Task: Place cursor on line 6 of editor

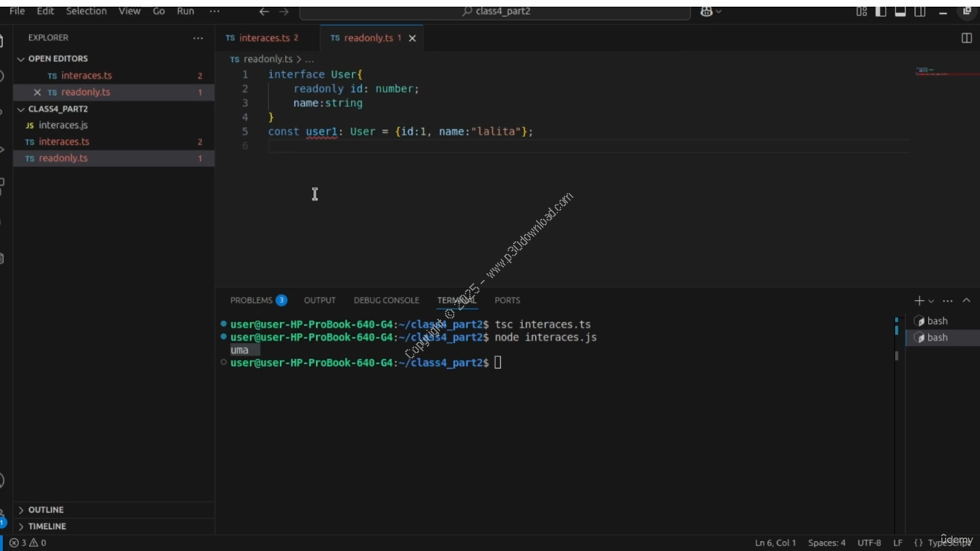Action: pos(588,146)
